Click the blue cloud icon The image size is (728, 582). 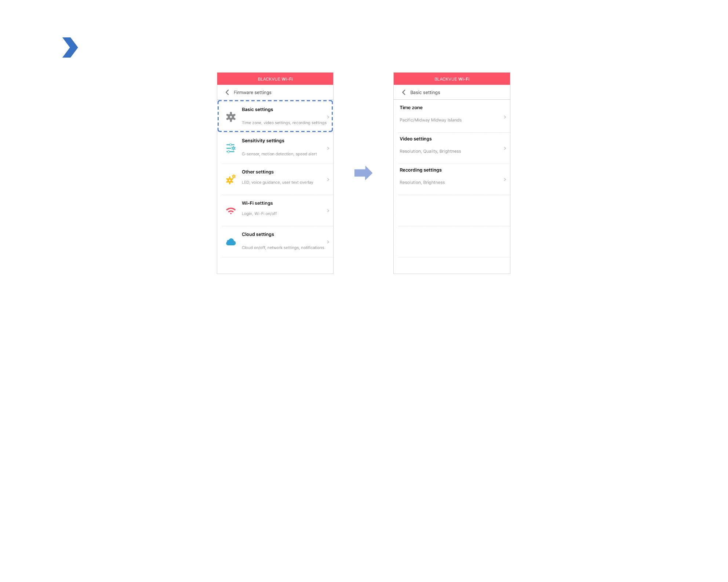pos(231,242)
